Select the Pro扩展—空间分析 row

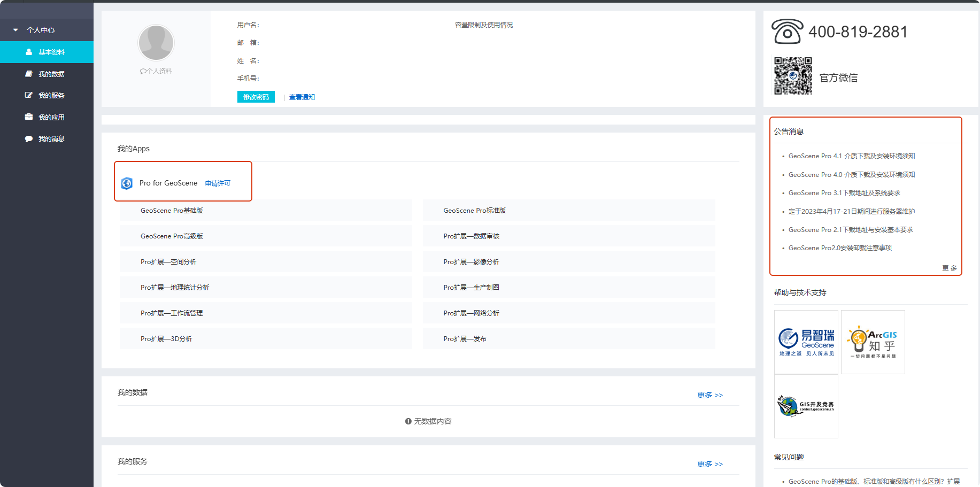pyautogui.click(x=266, y=261)
